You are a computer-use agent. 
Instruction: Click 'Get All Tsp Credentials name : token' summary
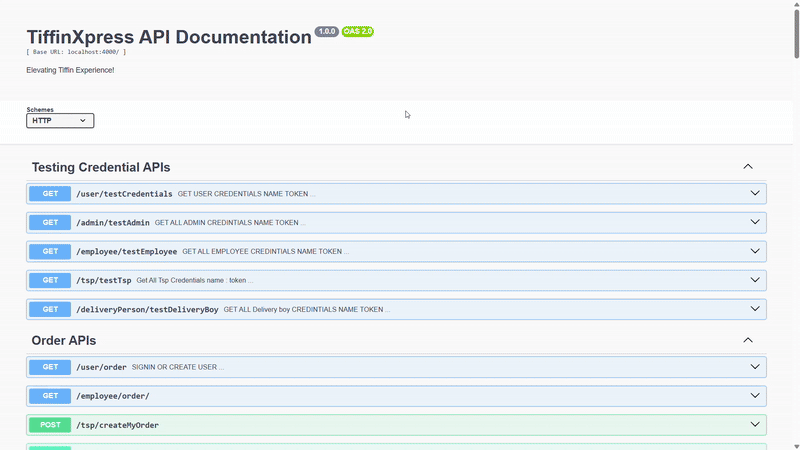(x=191, y=280)
